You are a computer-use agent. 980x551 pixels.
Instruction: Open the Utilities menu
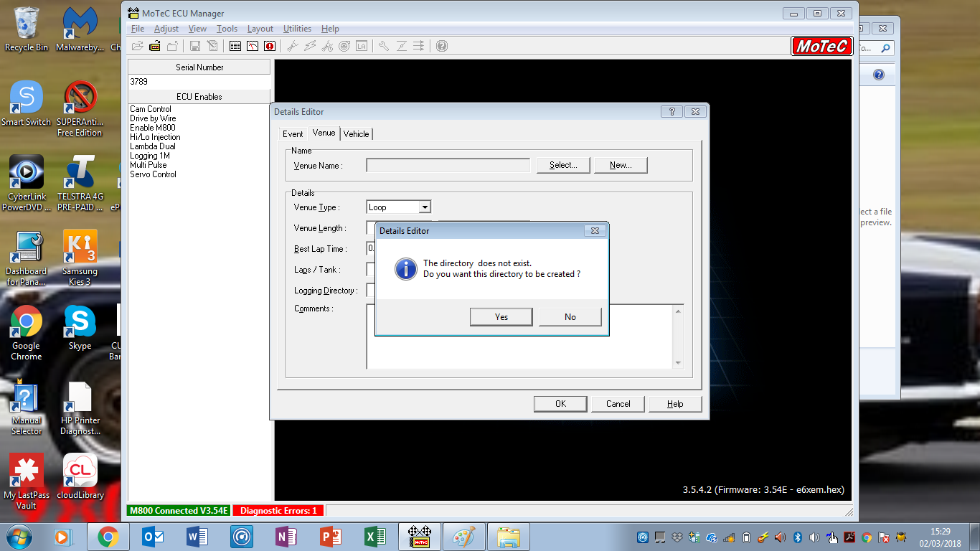point(297,29)
